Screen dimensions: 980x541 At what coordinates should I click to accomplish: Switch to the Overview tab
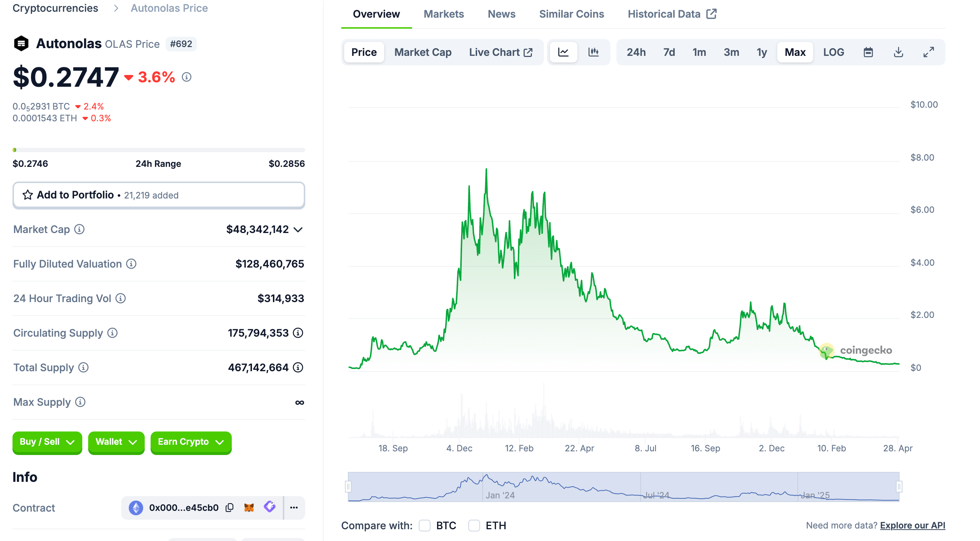tap(376, 14)
